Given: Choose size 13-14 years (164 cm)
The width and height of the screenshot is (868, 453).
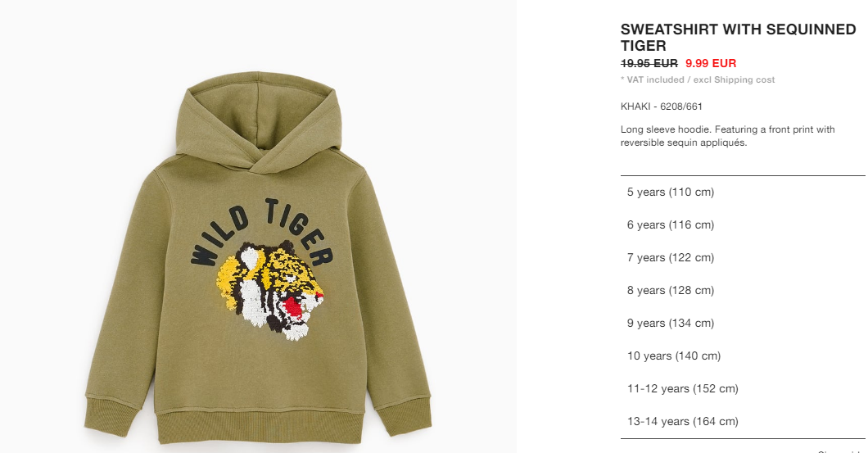Looking at the screenshot, I should (x=743, y=421).
